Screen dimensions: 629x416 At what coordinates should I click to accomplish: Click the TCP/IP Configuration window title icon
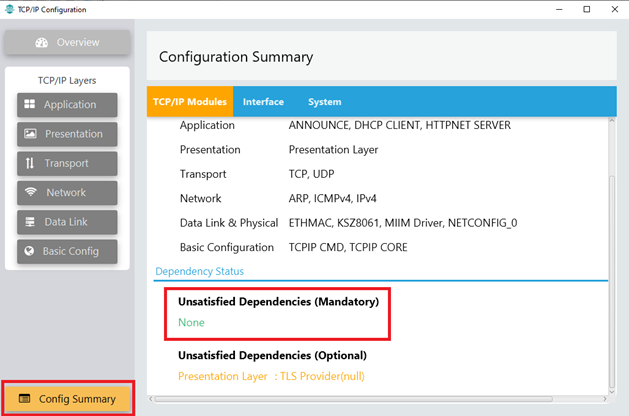pyautogui.click(x=9, y=9)
